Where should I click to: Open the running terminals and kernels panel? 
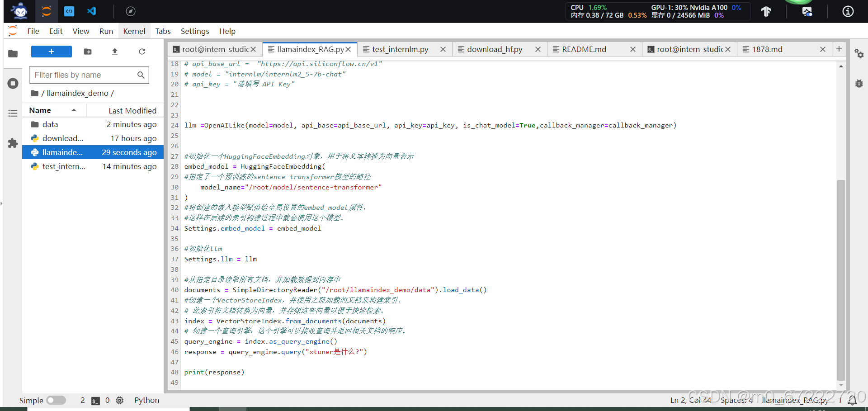[13, 83]
